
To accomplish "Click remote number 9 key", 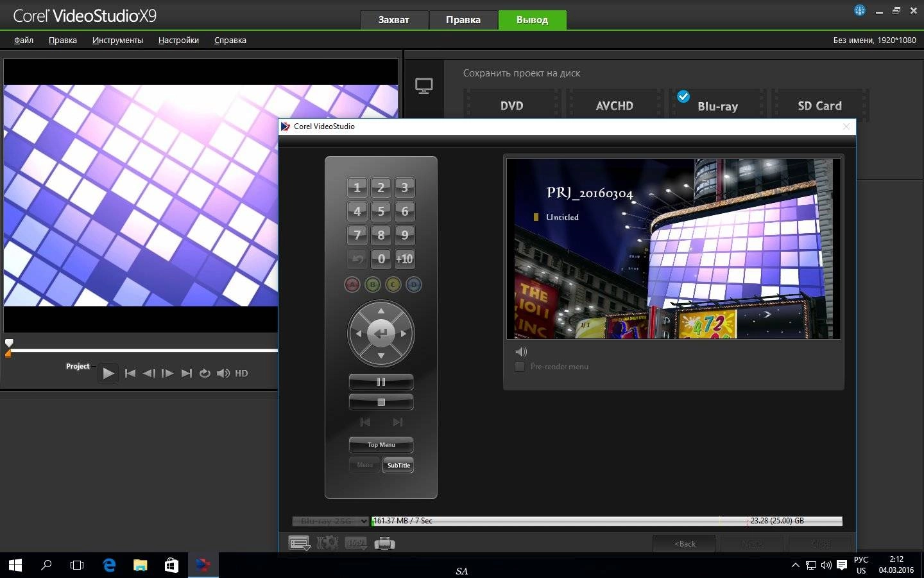I will (405, 235).
